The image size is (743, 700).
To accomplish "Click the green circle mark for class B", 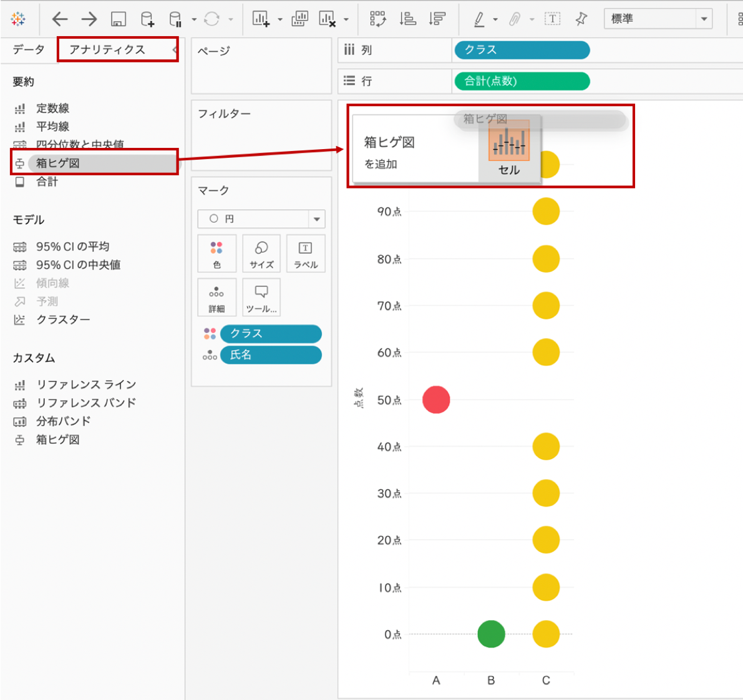I will [x=492, y=634].
